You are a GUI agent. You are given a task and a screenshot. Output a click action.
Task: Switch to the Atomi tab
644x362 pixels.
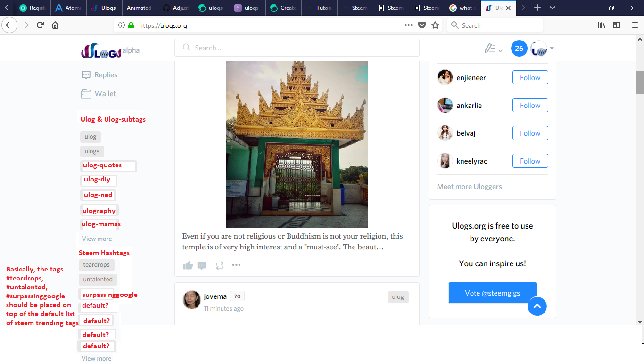coord(68,8)
